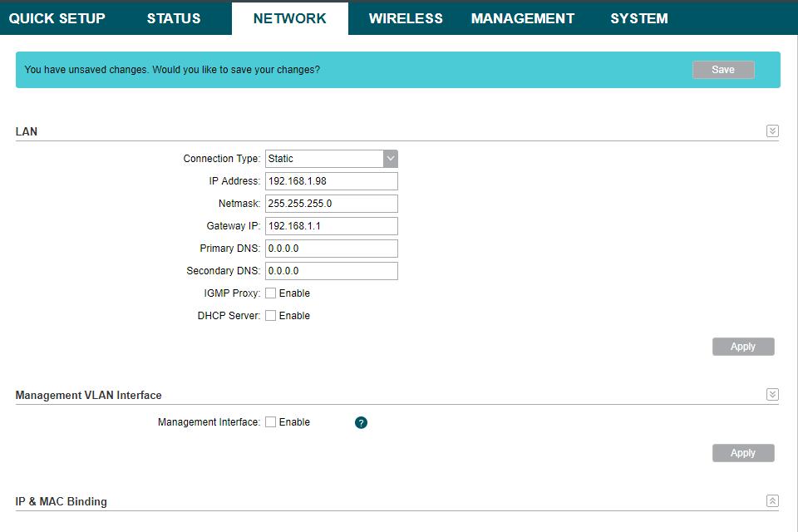Focus the Netmask field
The width and height of the screenshot is (798, 532).
point(332,204)
